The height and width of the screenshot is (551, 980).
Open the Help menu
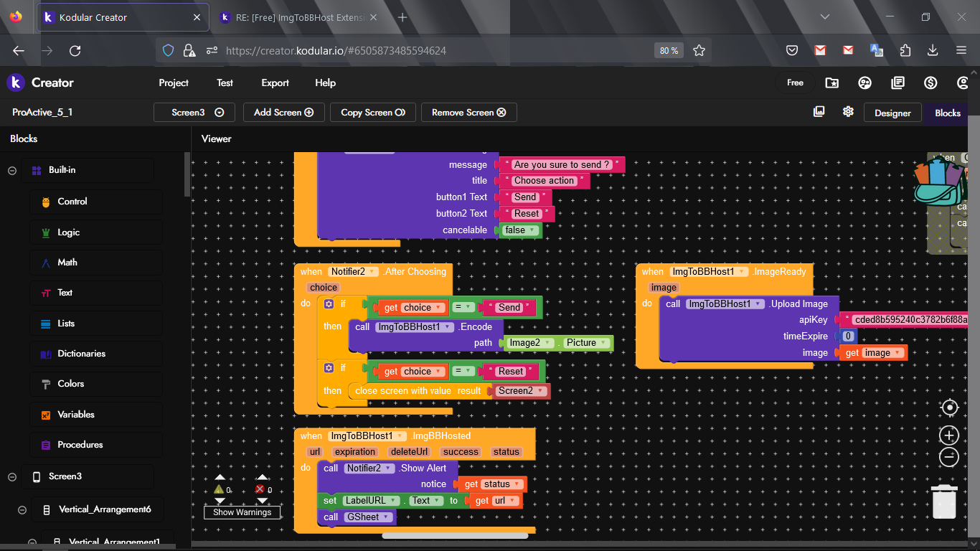coord(325,83)
